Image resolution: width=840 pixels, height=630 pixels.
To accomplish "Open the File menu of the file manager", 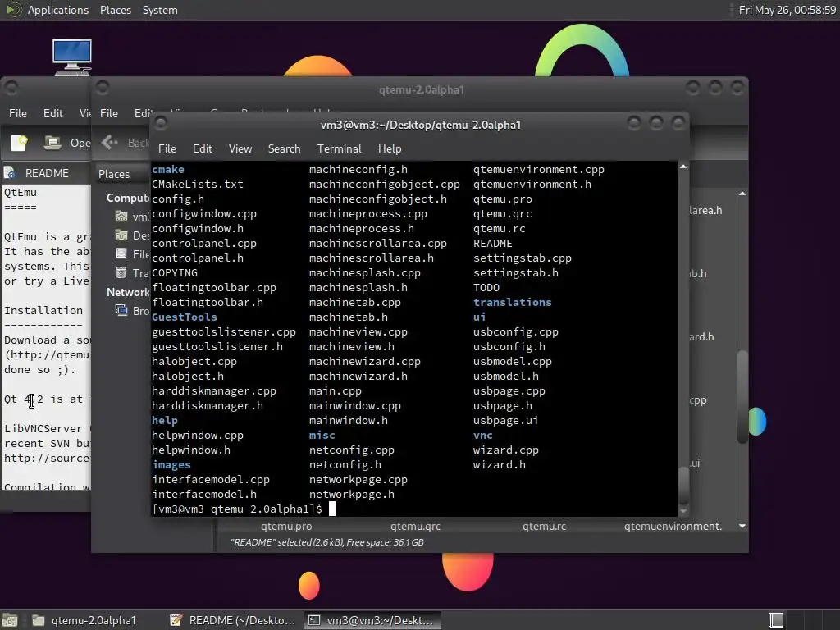I will [109, 113].
